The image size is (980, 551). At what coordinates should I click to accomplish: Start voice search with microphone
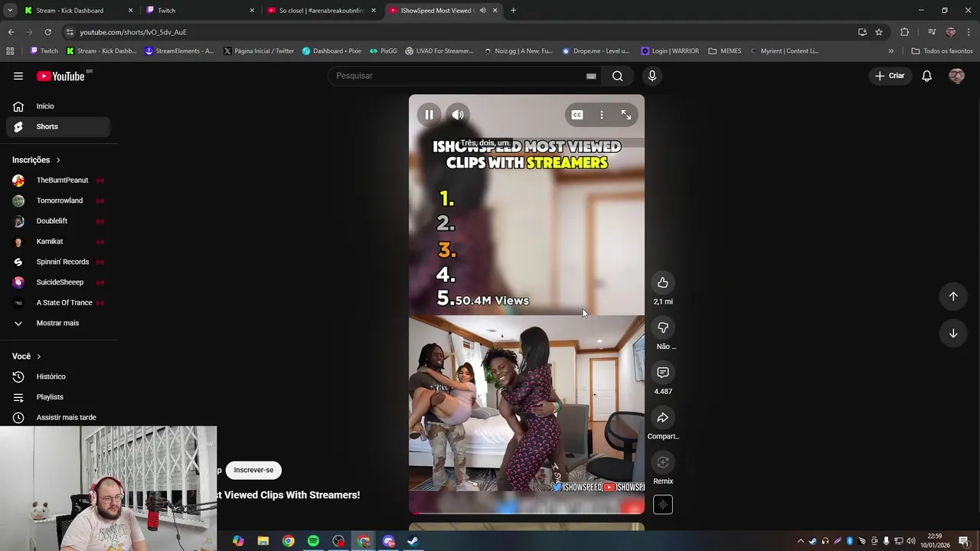652,76
